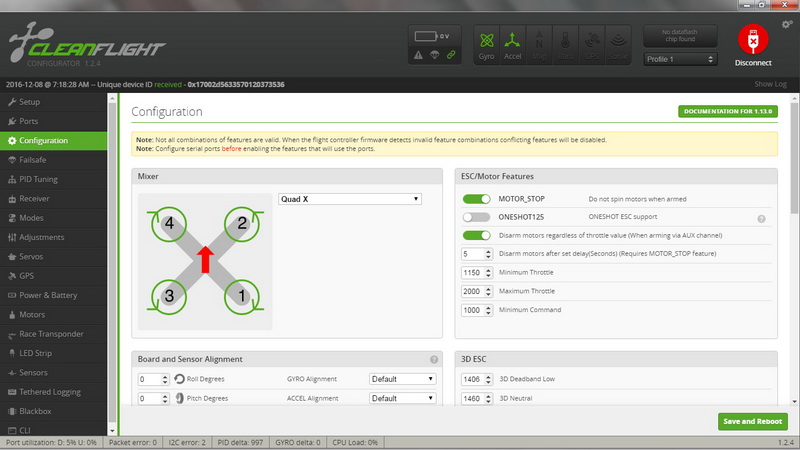Open the Power & Battery tab
Screen dimensions: 800x450
(x=54, y=295)
